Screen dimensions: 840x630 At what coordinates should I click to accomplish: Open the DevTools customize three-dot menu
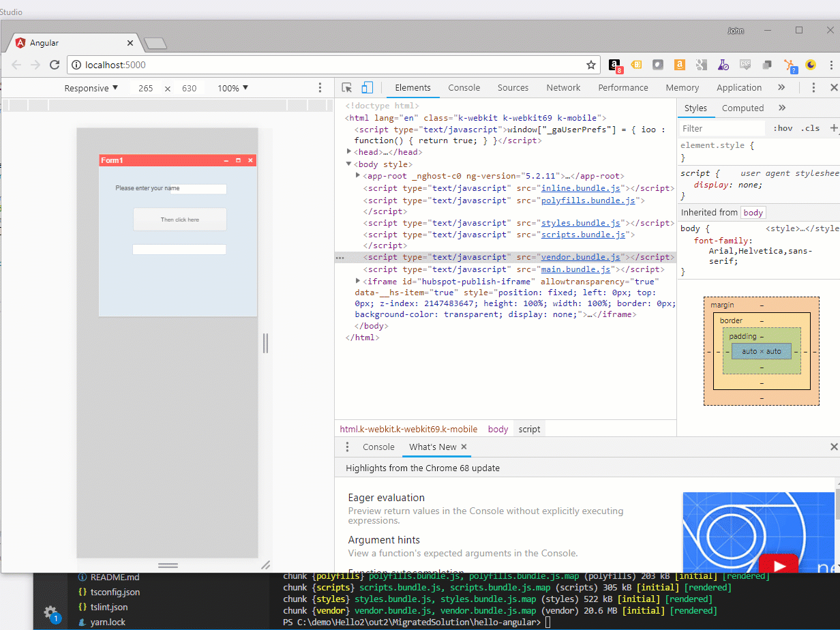(813, 87)
